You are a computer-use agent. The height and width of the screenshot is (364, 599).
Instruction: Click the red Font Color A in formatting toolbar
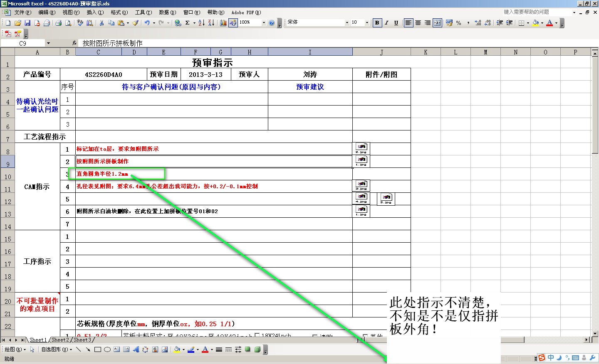tap(549, 23)
